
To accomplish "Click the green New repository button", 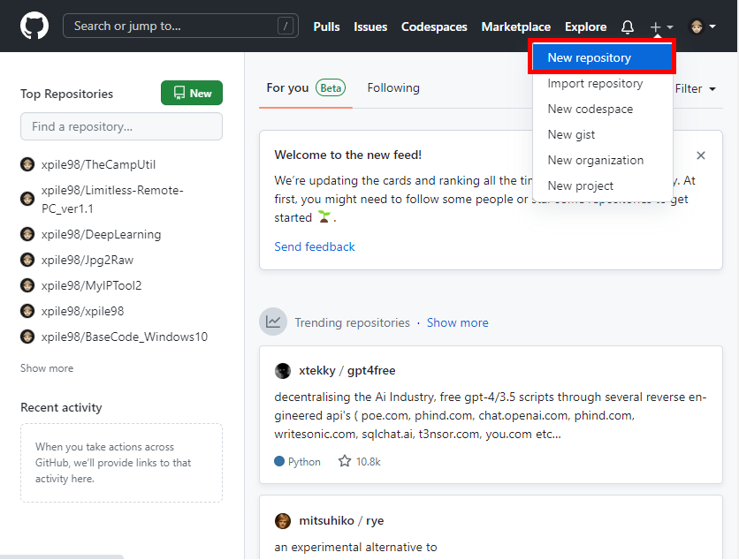I will [x=192, y=94].
